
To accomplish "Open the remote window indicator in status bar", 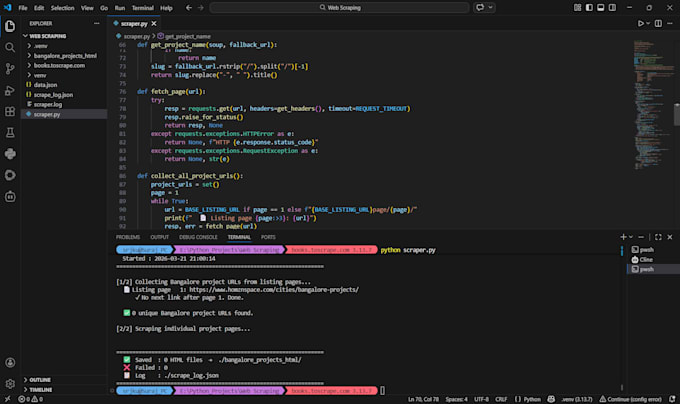I will coord(7,399).
